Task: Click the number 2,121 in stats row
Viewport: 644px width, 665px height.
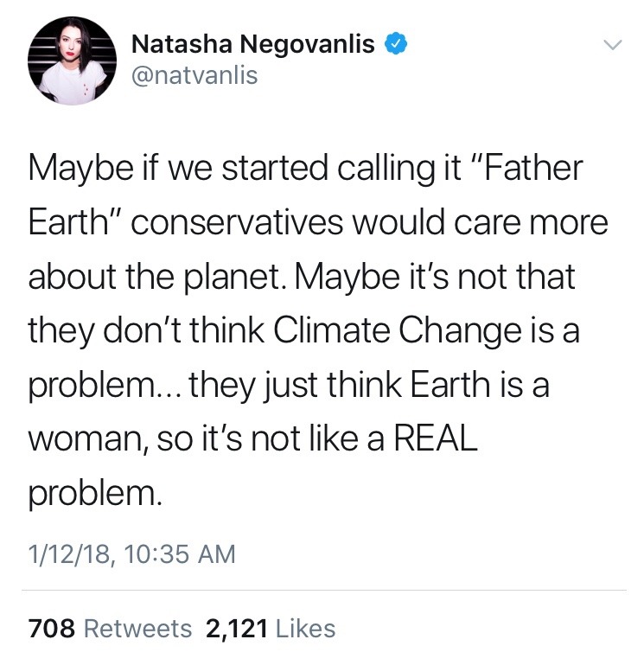Action: (236, 628)
